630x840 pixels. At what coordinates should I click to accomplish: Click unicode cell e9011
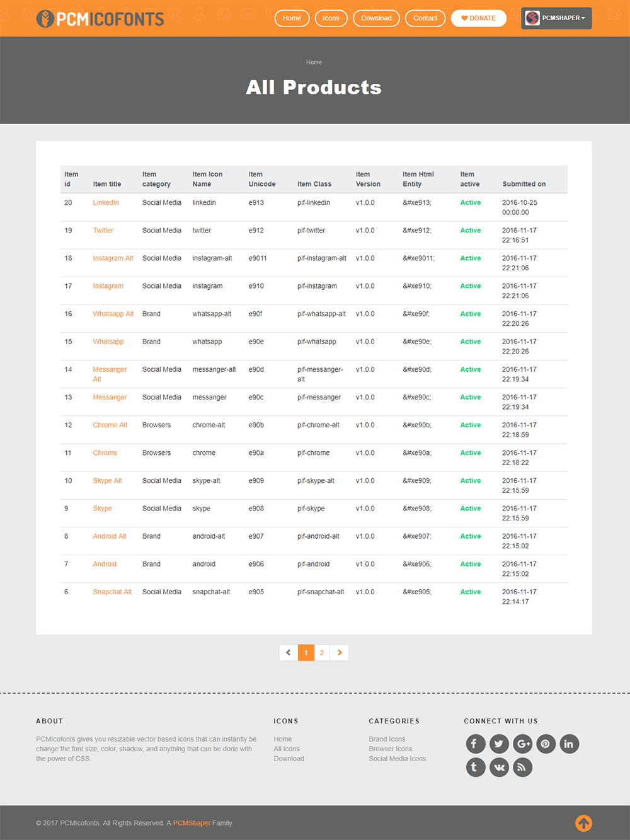pyautogui.click(x=258, y=258)
